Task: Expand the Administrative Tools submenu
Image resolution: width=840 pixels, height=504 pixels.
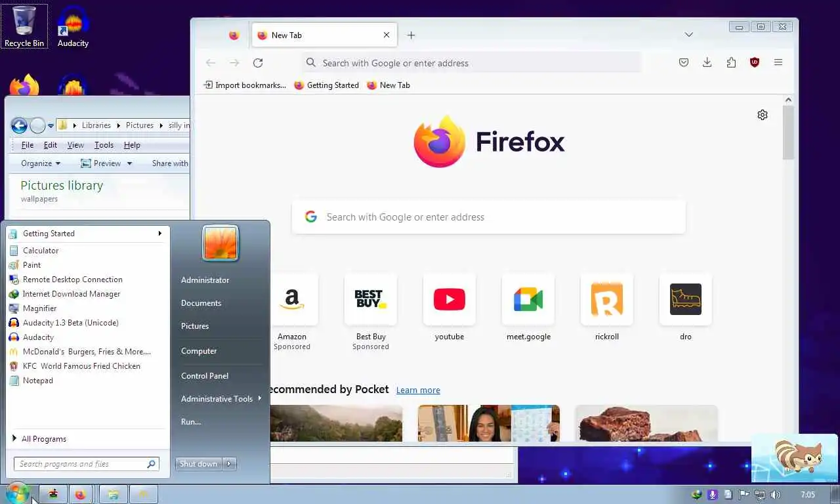Action: [x=221, y=399]
